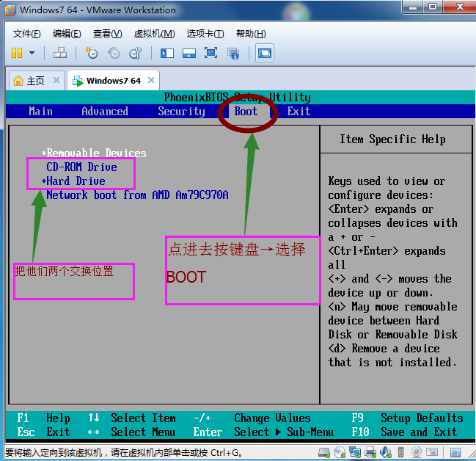This screenshot has width=476, height=461.
Task: Select the BIOS Security menu
Action: point(181,112)
